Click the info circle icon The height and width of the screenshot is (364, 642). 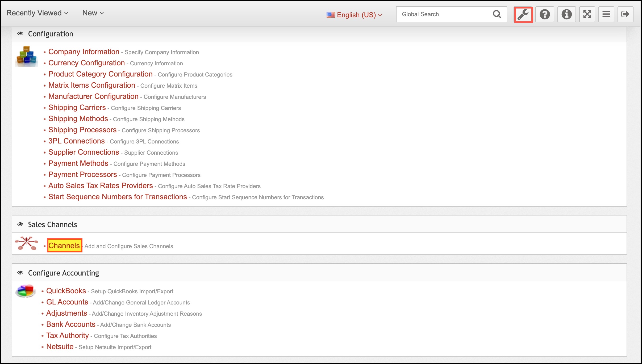566,15
